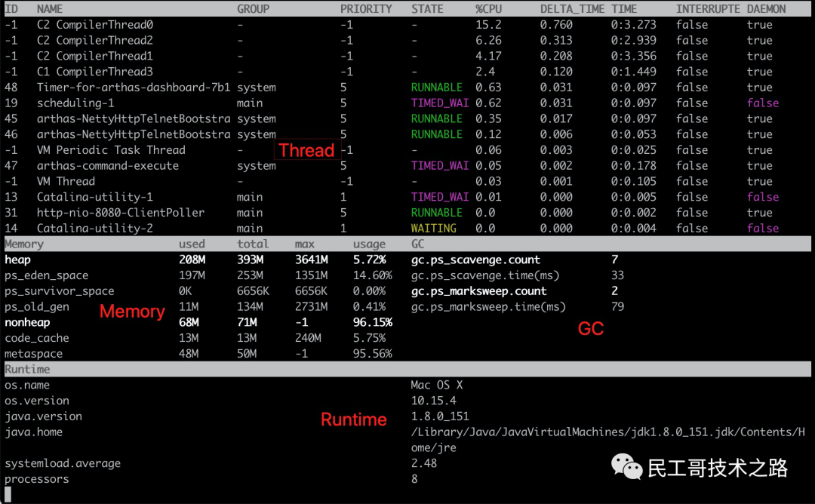Viewport: 815px width, 504px height.
Task: Click the DAEMON column header
Action: coord(766,9)
